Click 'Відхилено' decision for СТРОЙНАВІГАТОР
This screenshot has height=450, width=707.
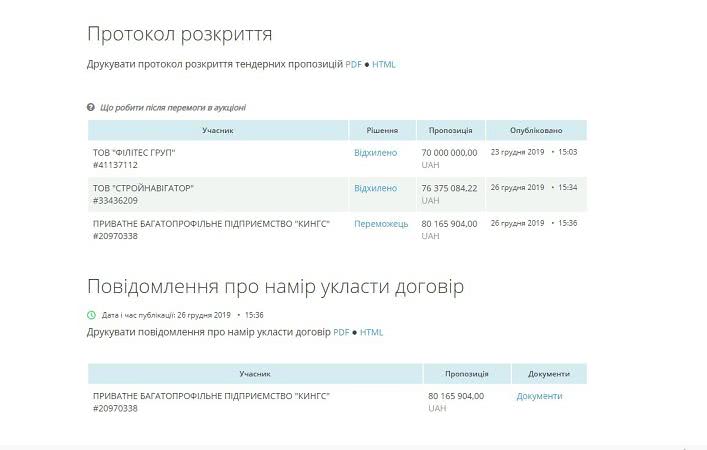pos(375,188)
